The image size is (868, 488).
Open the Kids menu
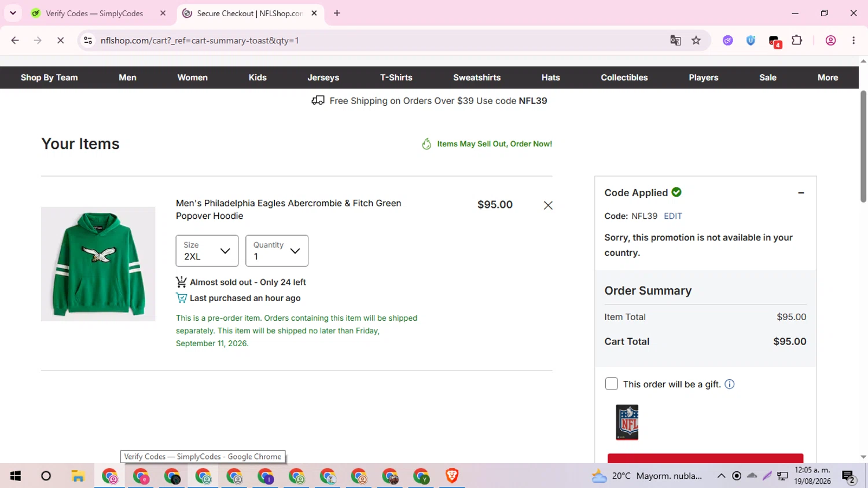coord(258,78)
